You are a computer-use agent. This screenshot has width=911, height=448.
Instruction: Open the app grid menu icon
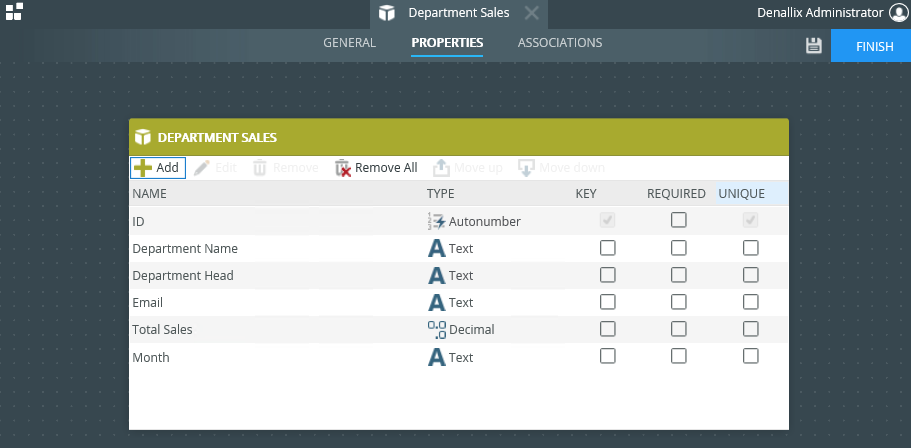pyautogui.click(x=14, y=12)
